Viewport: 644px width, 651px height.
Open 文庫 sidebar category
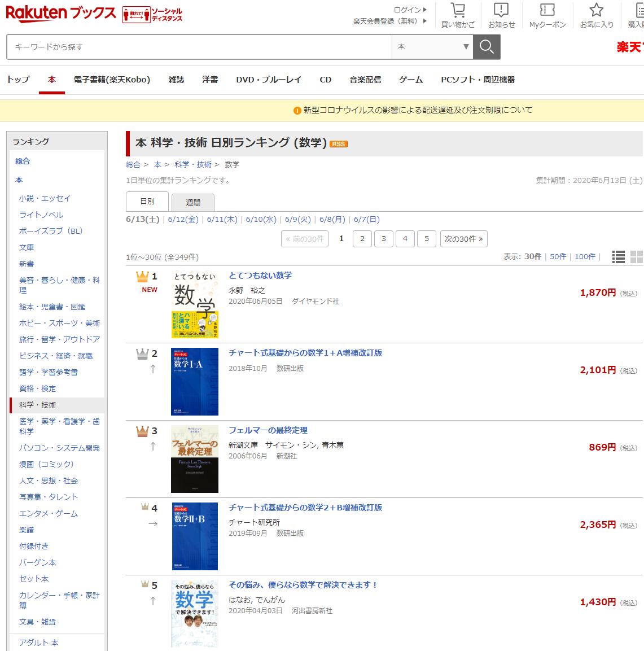point(27,247)
